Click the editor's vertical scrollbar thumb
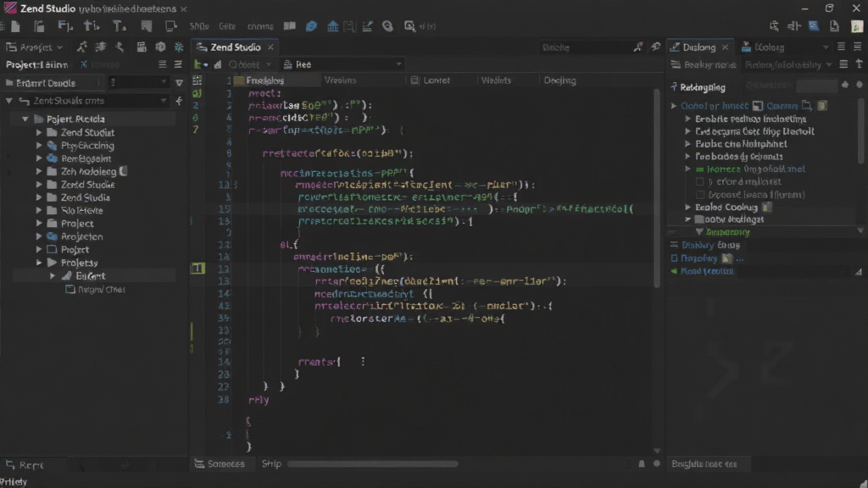This screenshot has height=488, width=868. pyautogui.click(x=657, y=188)
